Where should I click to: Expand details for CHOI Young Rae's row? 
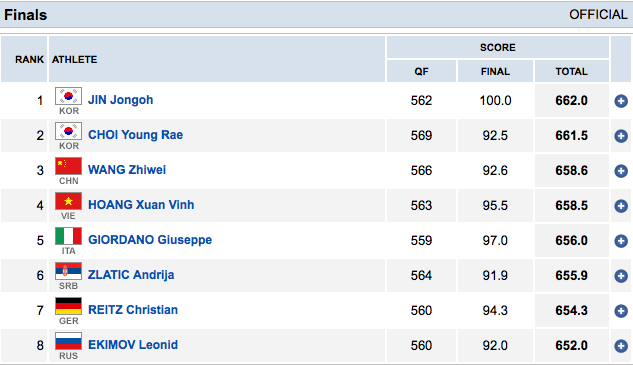[621, 136]
